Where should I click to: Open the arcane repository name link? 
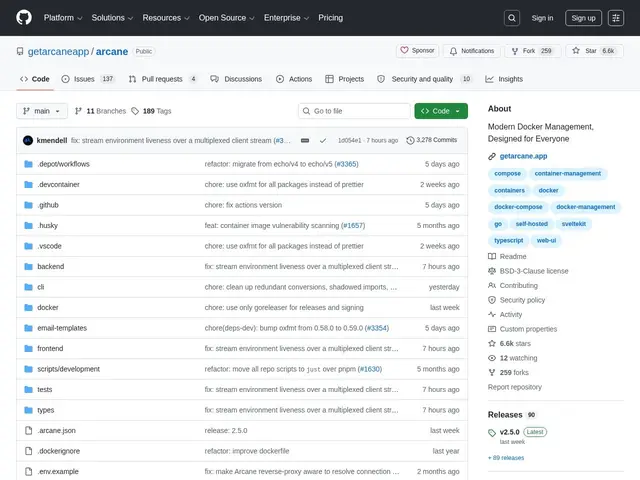pyautogui.click(x=112, y=51)
